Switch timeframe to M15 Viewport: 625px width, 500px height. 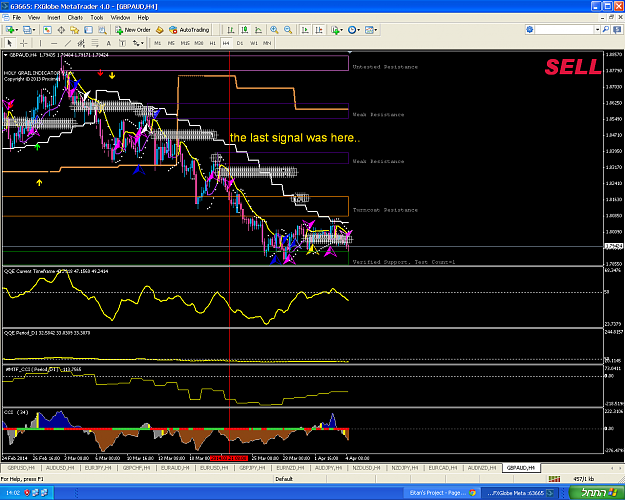[185, 43]
